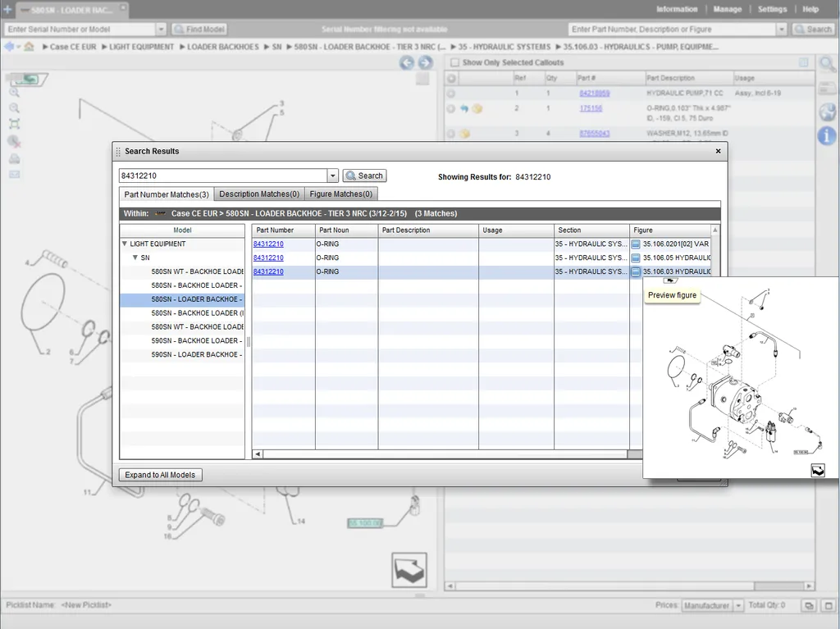Screen dimensions: 840x629
Task: Click the picklist window icon beside Total Qty
Action: click(x=829, y=605)
